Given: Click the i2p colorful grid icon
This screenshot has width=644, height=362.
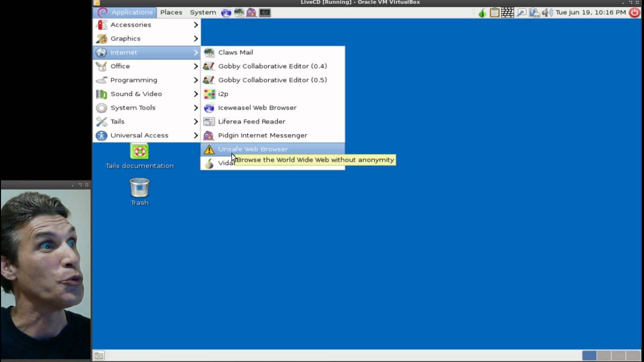Looking at the screenshot, I should pos(209,94).
